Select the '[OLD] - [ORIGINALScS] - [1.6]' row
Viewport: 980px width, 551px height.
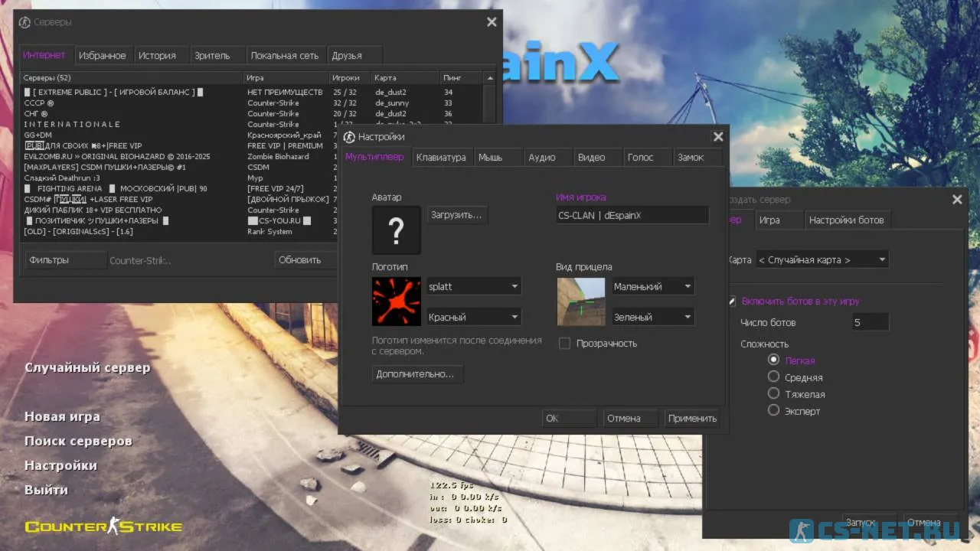pos(180,231)
